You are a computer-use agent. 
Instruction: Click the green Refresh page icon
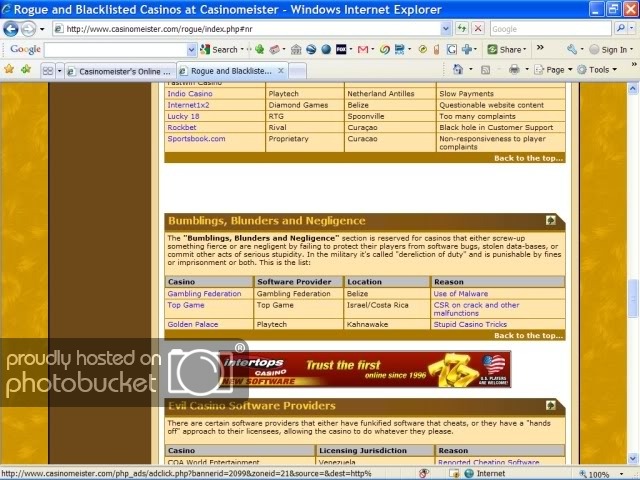pos(462,28)
